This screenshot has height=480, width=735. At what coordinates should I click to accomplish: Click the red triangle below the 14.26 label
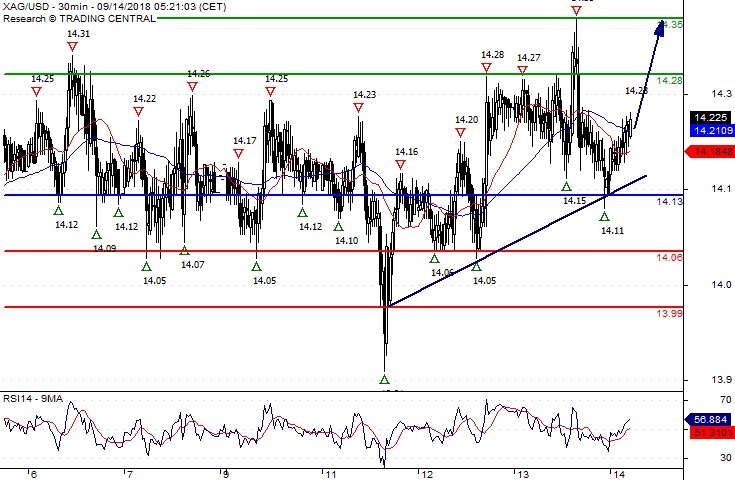pyautogui.click(x=192, y=87)
